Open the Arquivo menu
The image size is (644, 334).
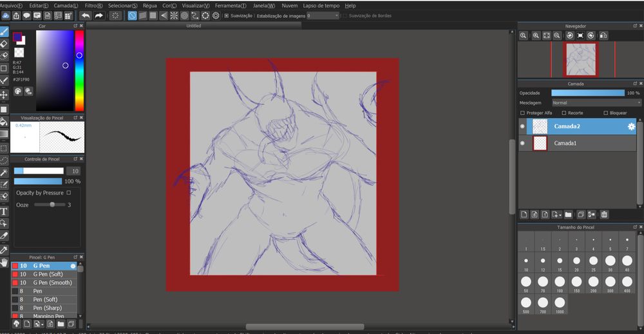tap(12, 6)
